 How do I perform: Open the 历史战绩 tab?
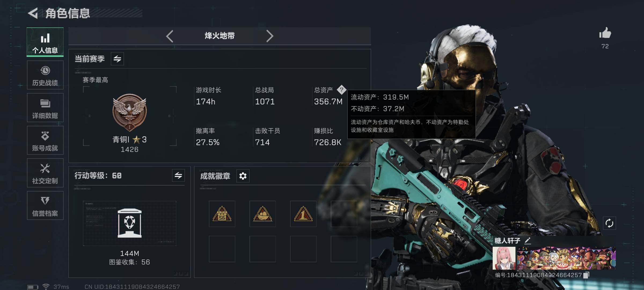coord(45,75)
